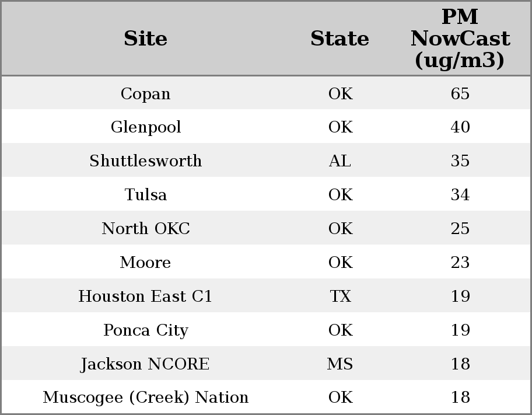The height and width of the screenshot is (415, 532).
Task: Click the North OKC site name
Action: coord(145,228)
